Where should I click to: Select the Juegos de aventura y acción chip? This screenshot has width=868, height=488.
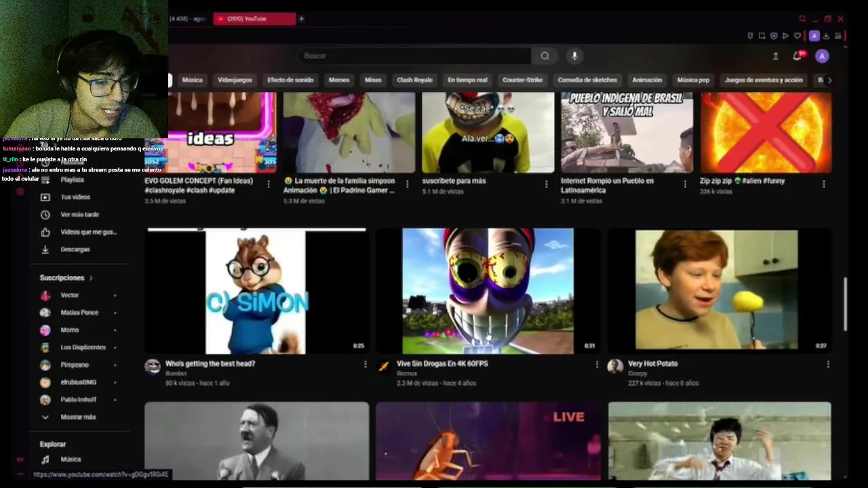764,80
